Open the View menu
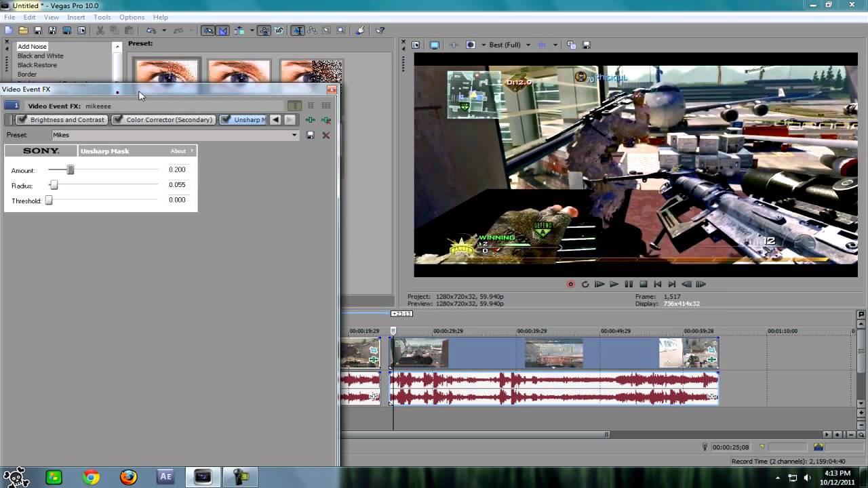 pos(51,17)
